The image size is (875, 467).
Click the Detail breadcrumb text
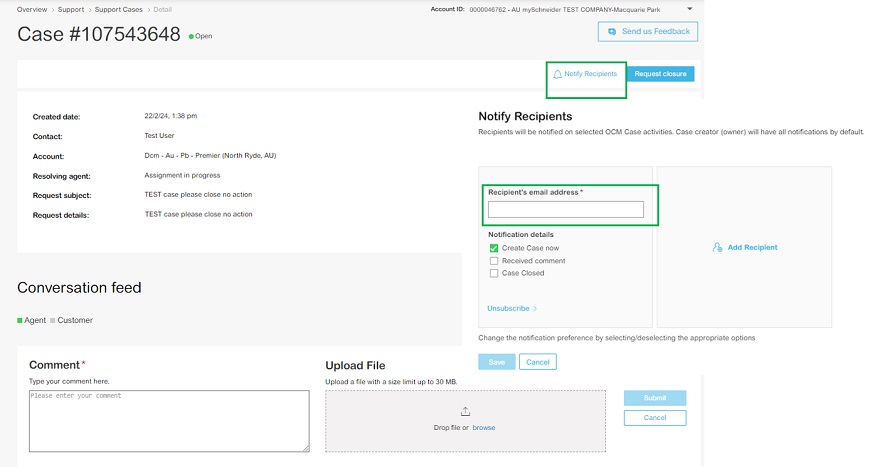pyautogui.click(x=162, y=9)
